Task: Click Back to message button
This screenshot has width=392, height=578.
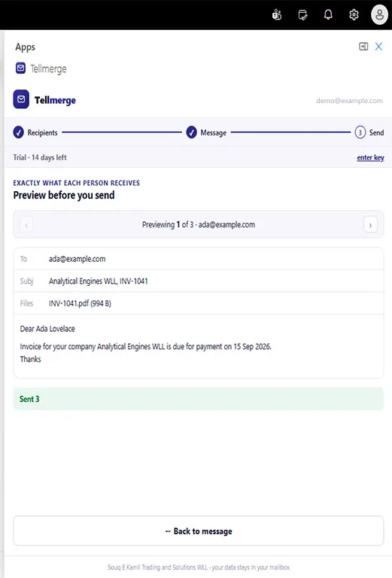Action: click(x=199, y=531)
